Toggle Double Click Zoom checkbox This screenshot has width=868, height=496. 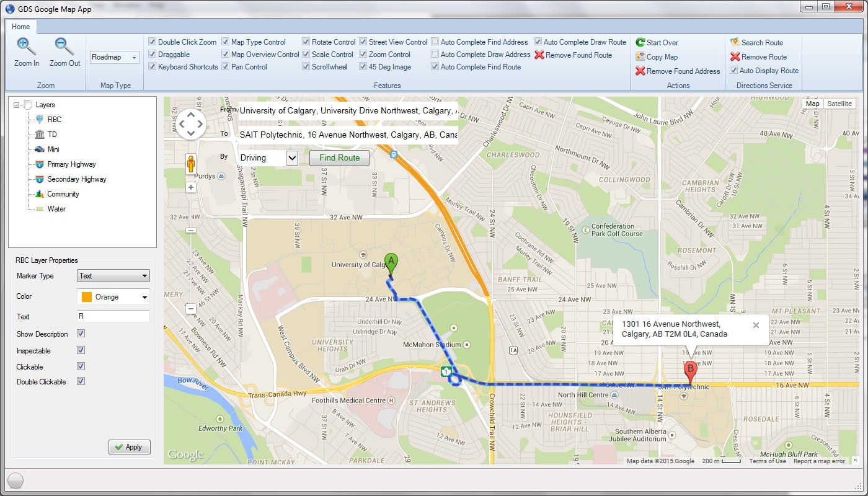tap(153, 42)
